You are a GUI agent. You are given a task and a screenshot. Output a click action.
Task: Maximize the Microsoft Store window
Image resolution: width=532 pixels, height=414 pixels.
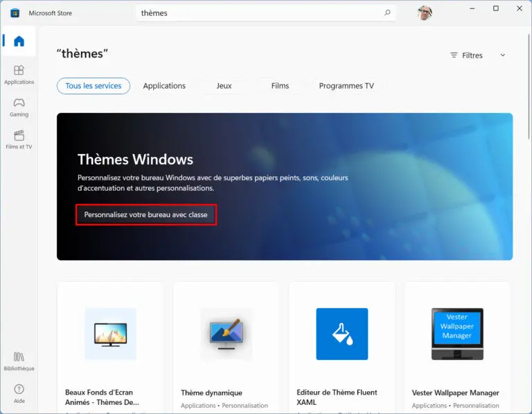tap(496, 8)
